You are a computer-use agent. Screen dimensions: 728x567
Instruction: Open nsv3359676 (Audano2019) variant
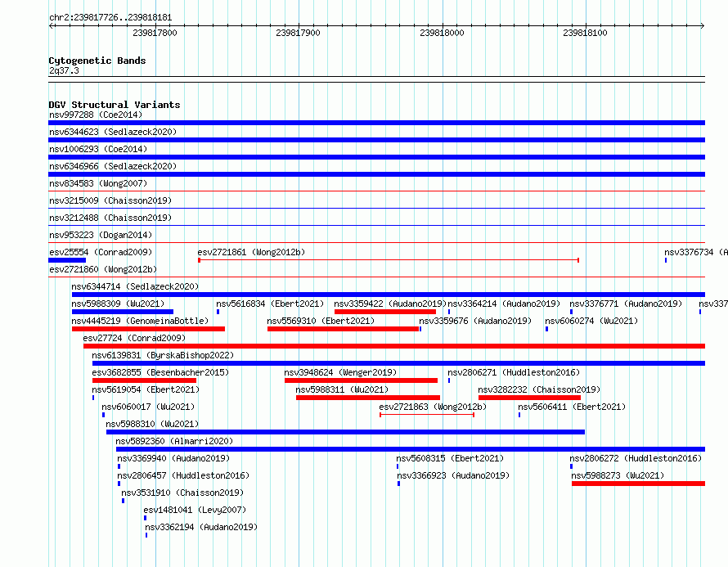475,321
